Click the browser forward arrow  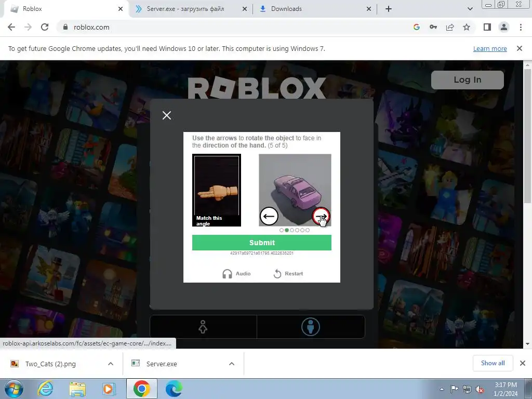(28, 27)
